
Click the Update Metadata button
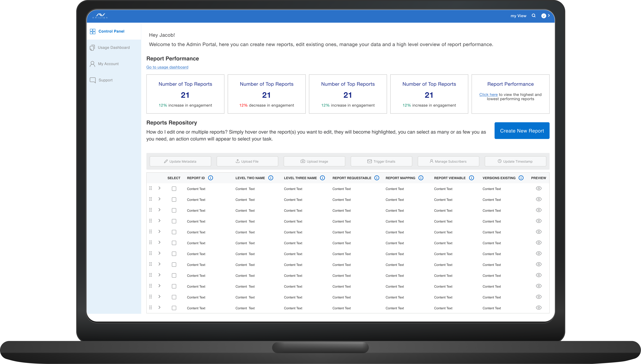[180, 161]
